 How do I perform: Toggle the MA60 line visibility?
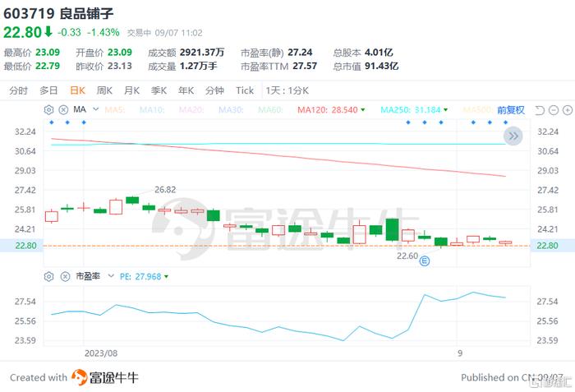tap(270, 110)
